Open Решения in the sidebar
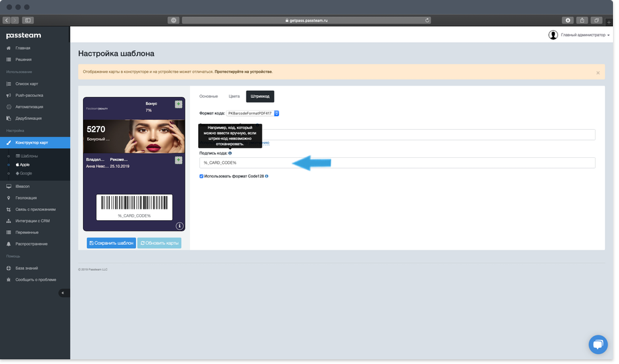 point(23,60)
